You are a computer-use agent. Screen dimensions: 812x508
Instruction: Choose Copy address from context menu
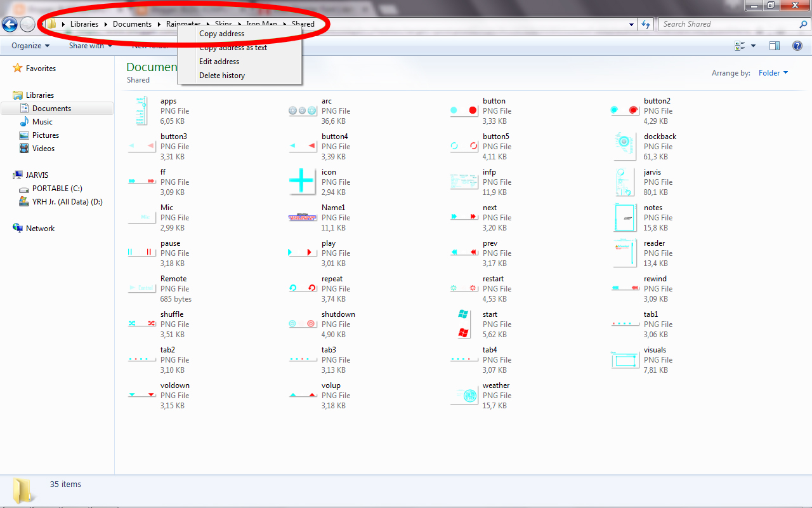tap(221, 34)
